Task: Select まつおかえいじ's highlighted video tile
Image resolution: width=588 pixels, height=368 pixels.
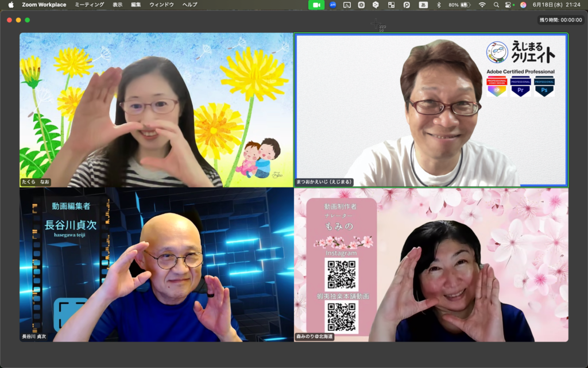Action: coord(431,109)
